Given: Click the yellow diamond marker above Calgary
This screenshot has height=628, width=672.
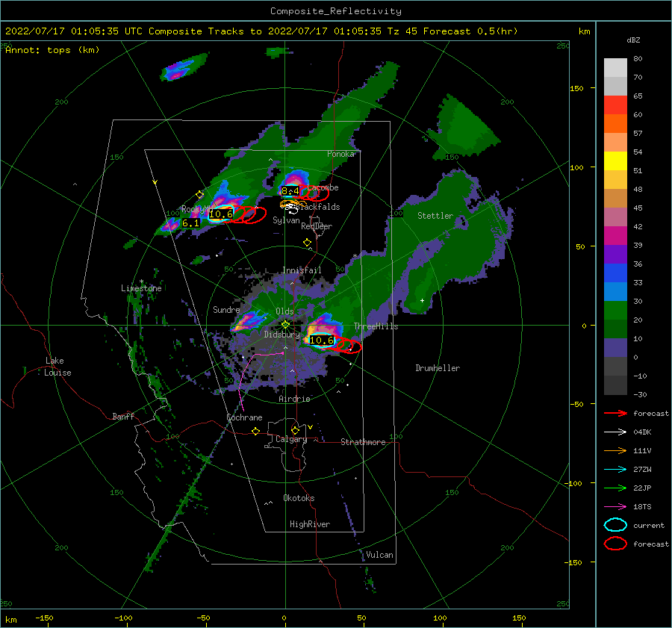Looking at the screenshot, I should pos(295,430).
